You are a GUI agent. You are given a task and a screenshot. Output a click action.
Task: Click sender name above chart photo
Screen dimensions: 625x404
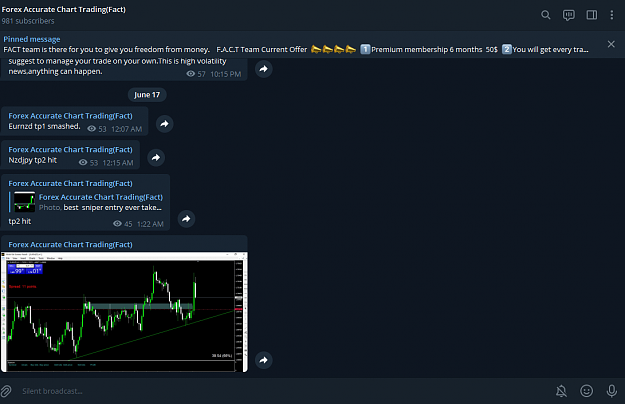tap(71, 245)
